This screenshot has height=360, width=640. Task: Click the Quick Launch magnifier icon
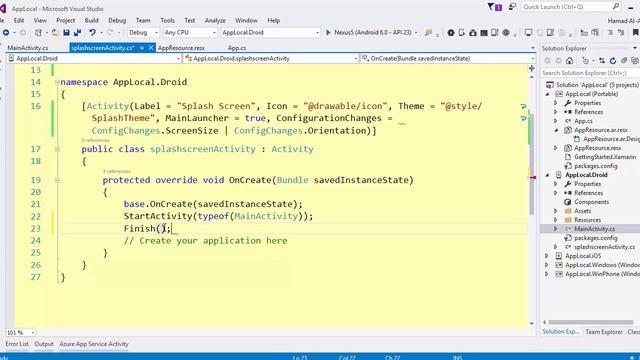(616, 7)
